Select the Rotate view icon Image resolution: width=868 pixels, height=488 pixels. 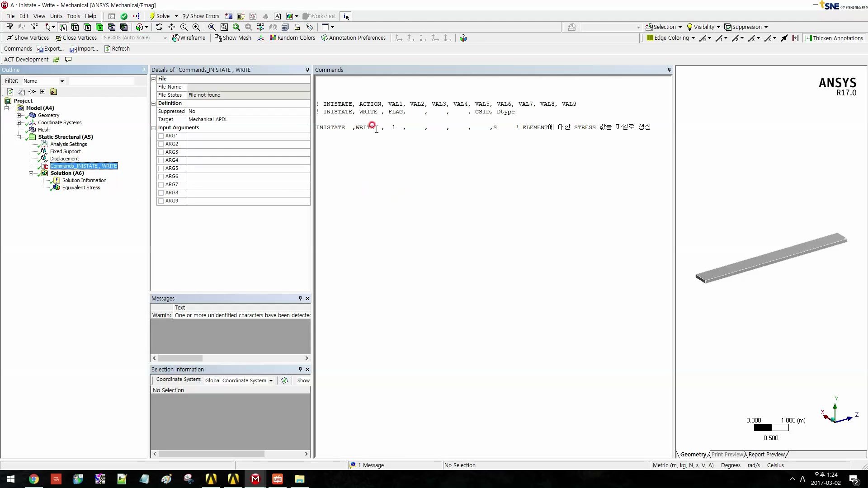[159, 27]
